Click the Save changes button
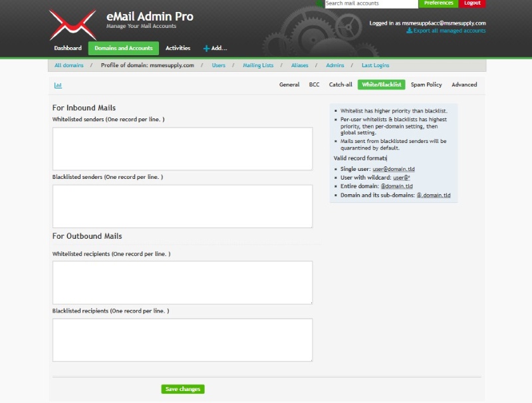The width and height of the screenshot is (532, 403). 183,389
